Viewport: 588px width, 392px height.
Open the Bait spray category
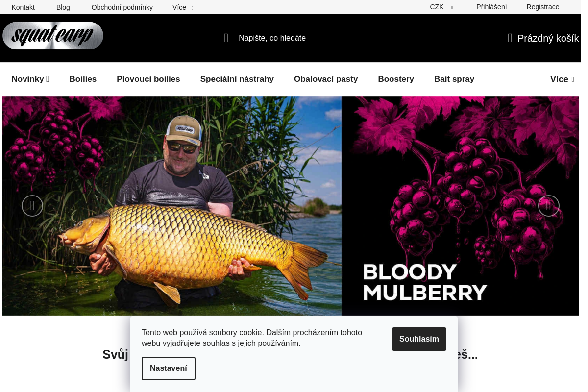coord(454,79)
